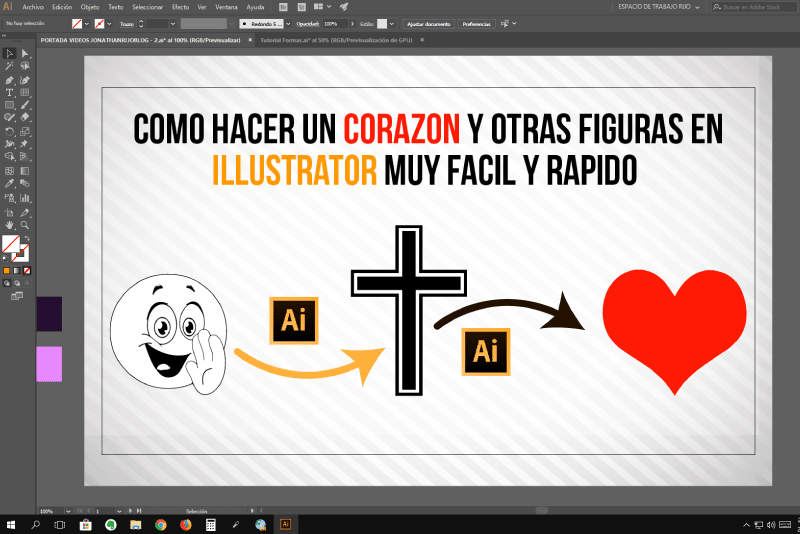Click the Preferencias button
This screenshot has height=534, width=800.
click(477, 24)
